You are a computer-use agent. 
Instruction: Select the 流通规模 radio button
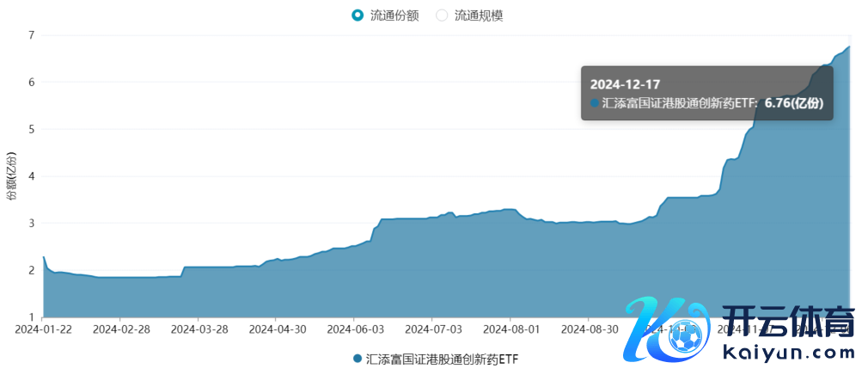click(443, 15)
